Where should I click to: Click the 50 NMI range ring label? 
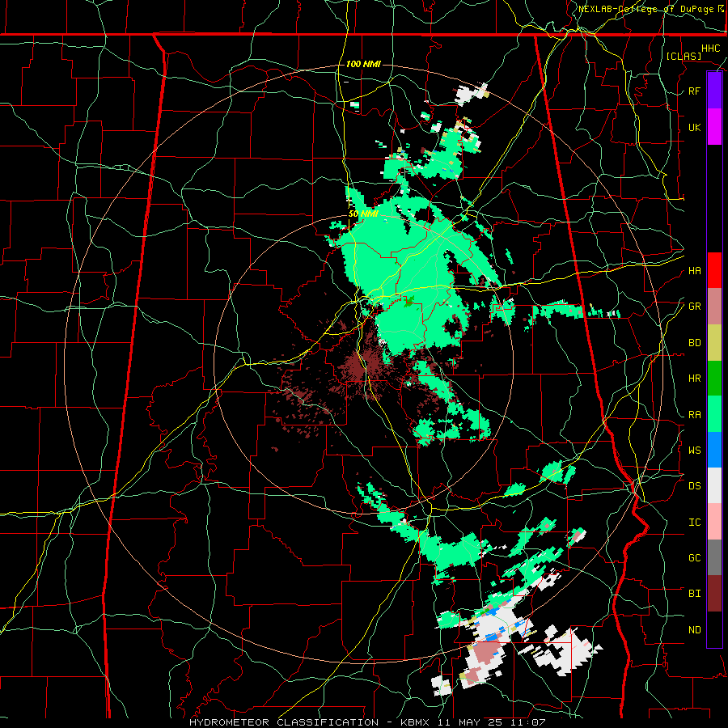[363, 214]
